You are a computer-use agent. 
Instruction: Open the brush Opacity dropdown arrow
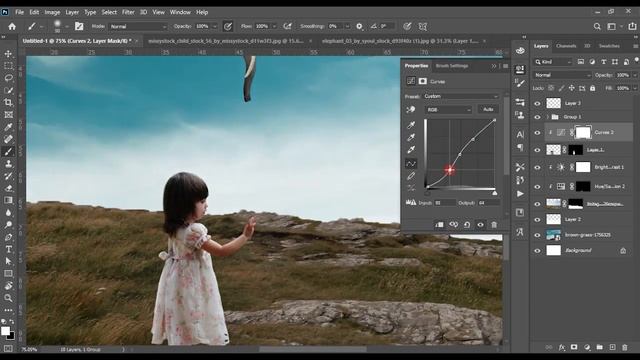pos(214,27)
